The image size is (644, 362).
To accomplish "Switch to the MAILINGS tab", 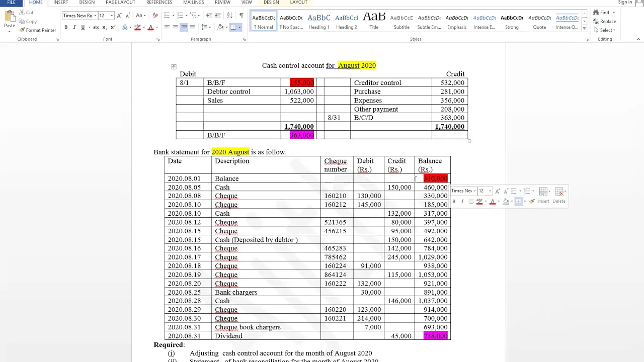I will pos(194,3).
